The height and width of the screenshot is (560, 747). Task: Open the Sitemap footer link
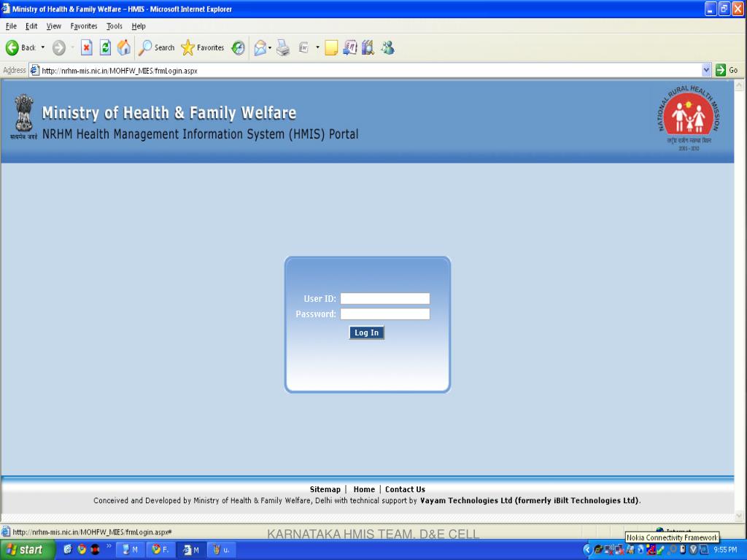click(x=325, y=489)
